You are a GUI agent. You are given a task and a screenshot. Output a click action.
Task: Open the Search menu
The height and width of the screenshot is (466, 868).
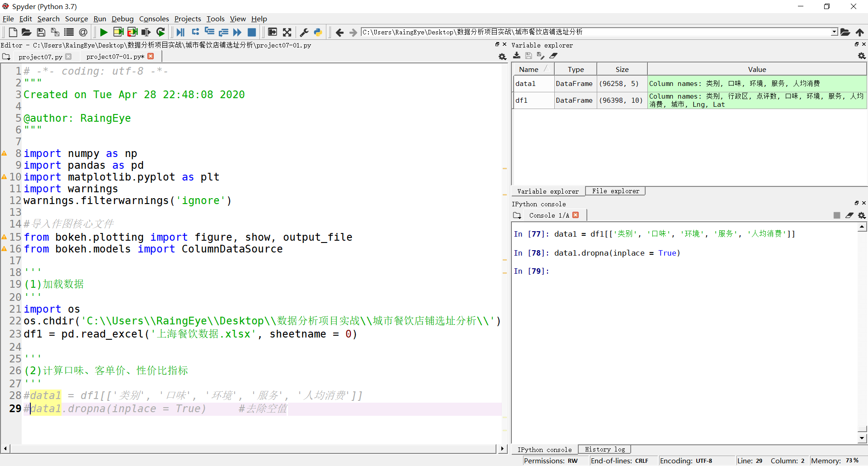[48, 19]
